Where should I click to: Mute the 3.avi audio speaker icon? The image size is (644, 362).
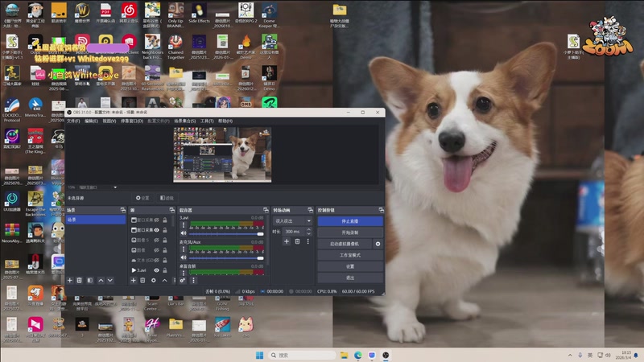183,233
